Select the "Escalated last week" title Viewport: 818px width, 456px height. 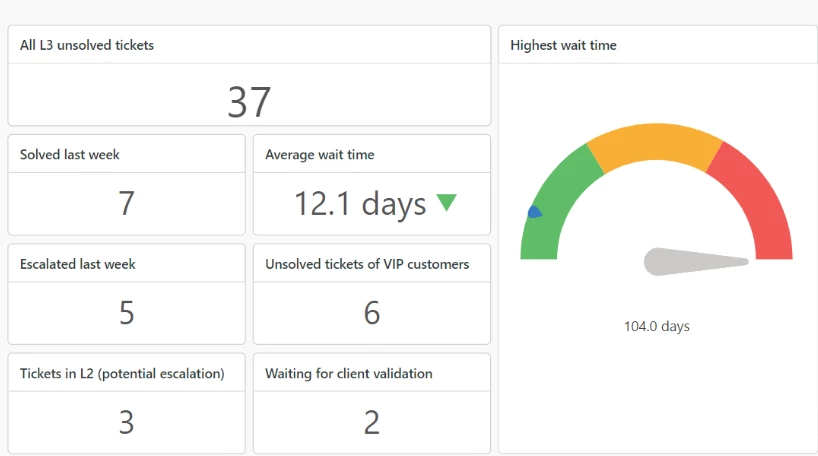[77, 264]
